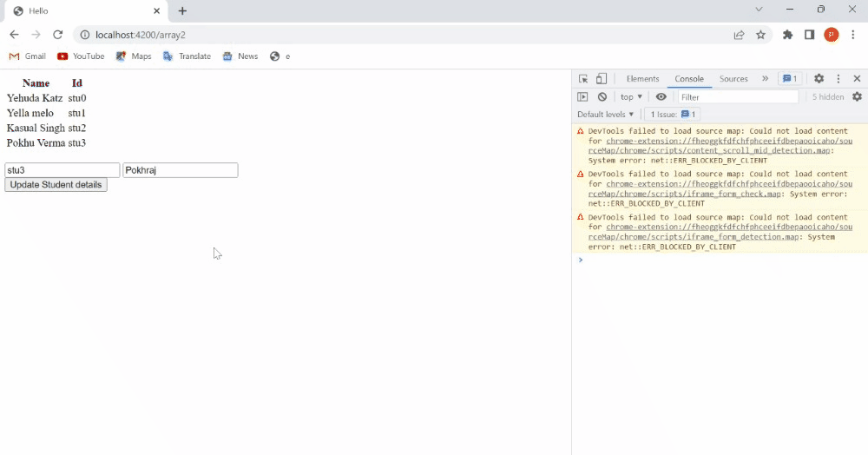Click Update Student details button

(56, 185)
